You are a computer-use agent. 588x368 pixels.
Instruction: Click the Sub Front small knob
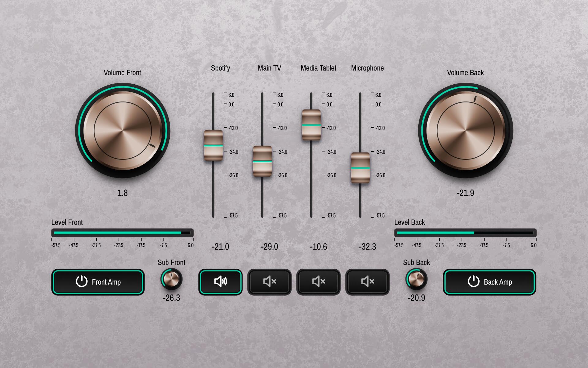171,279
